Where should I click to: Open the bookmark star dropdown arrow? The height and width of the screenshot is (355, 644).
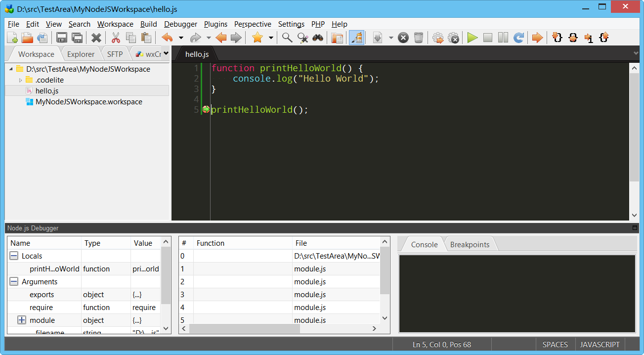(271, 38)
